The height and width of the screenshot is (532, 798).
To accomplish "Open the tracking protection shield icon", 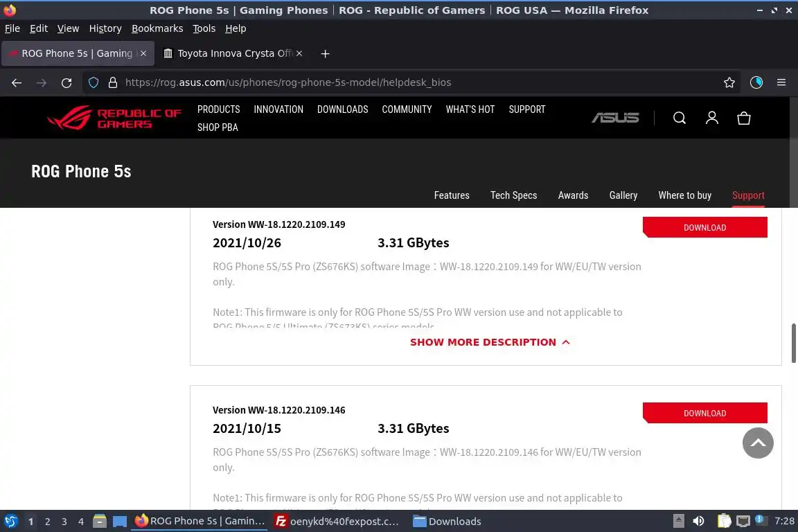I will [93, 82].
